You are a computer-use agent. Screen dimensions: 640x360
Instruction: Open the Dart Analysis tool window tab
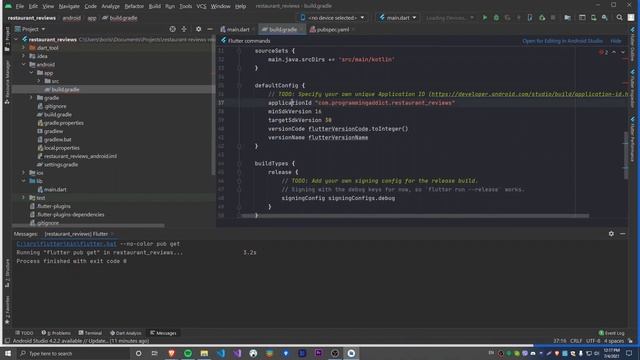coord(126,333)
